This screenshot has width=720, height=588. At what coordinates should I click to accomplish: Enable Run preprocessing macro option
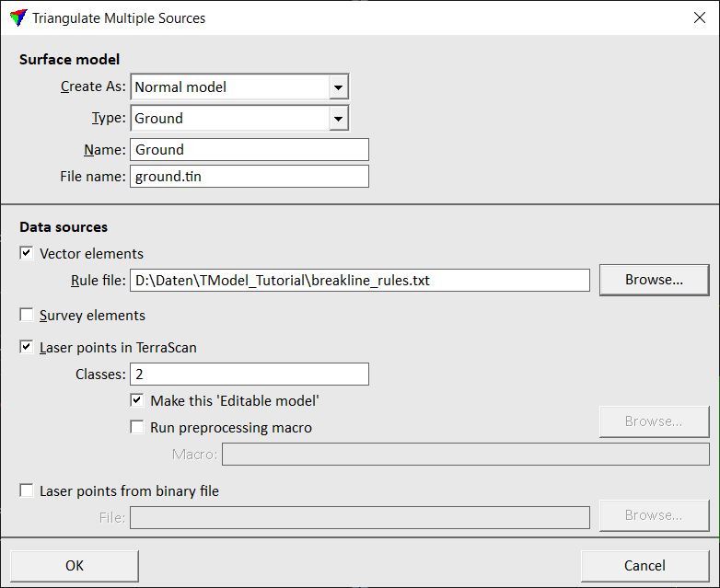(137, 427)
